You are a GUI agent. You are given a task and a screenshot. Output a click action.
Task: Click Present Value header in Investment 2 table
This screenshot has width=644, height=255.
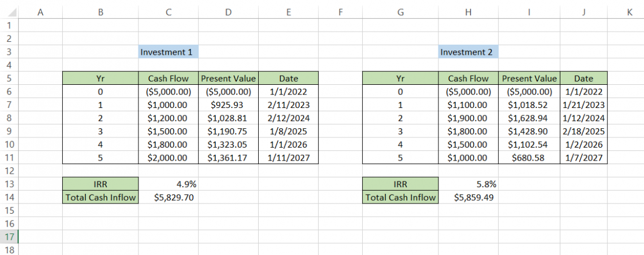[529, 79]
